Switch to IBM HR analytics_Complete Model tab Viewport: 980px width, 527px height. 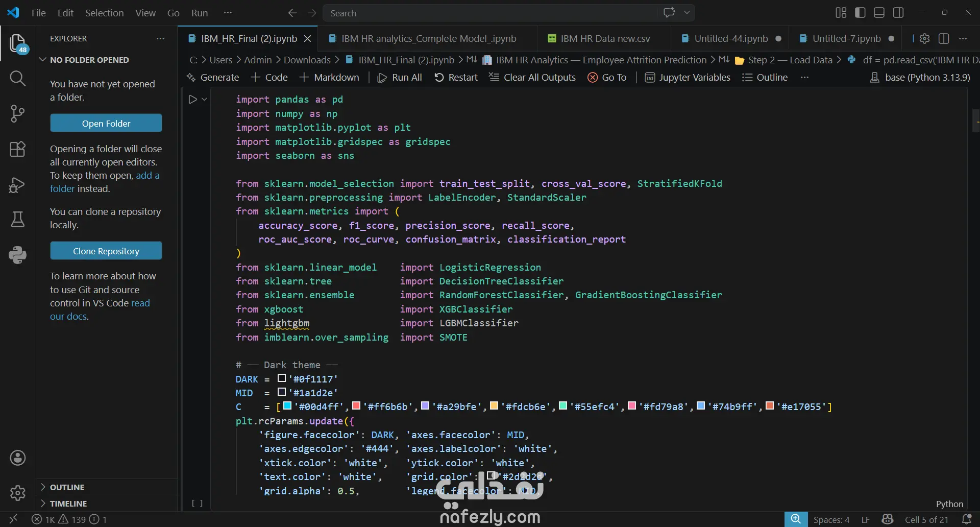(426, 38)
